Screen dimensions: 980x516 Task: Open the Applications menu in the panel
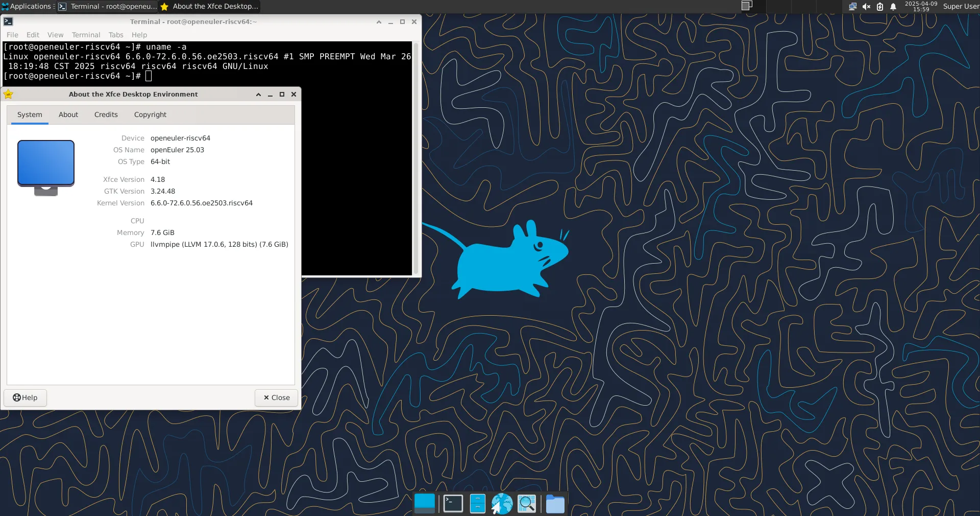click(28, 6)
